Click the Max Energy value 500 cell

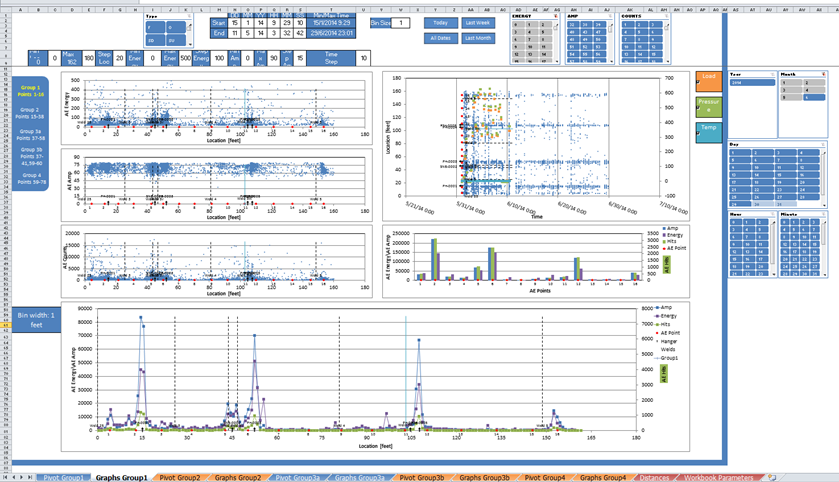(x=185, y=58)
